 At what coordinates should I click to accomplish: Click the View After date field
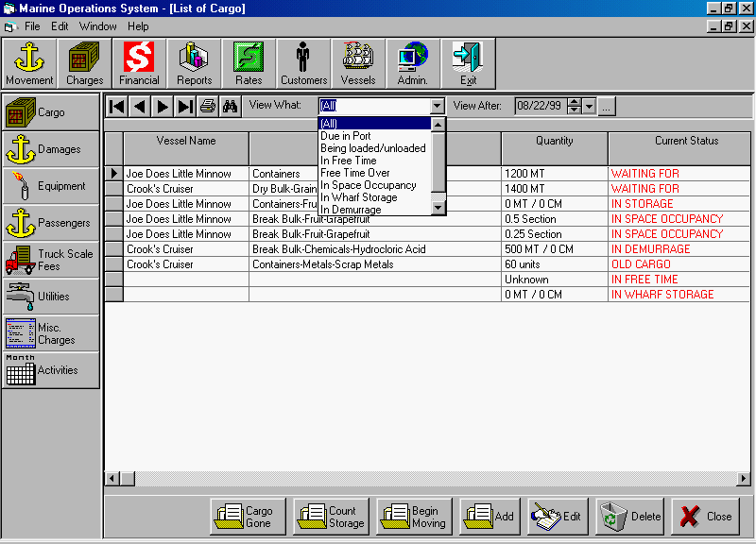click(539, 107)
